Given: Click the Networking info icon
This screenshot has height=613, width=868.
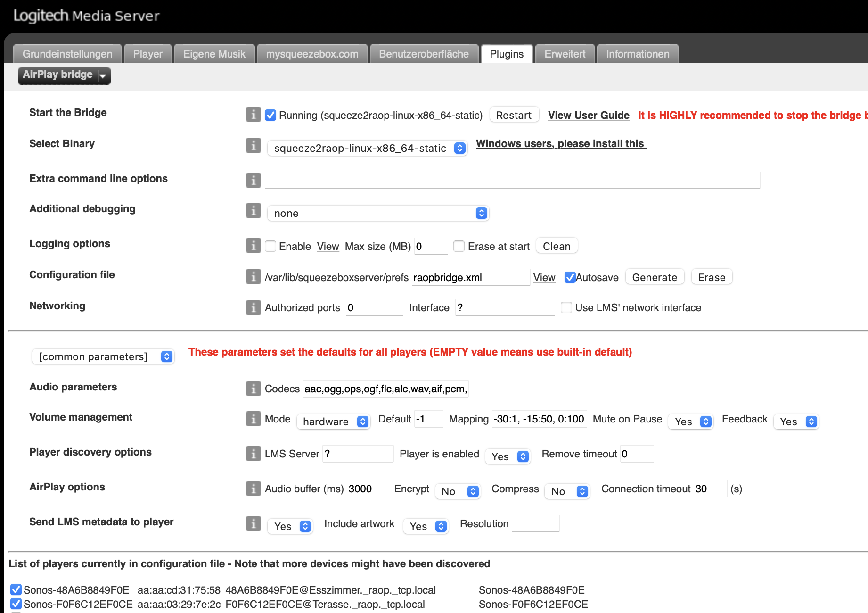Looking at the screenshot, I should tap(253, 307).
